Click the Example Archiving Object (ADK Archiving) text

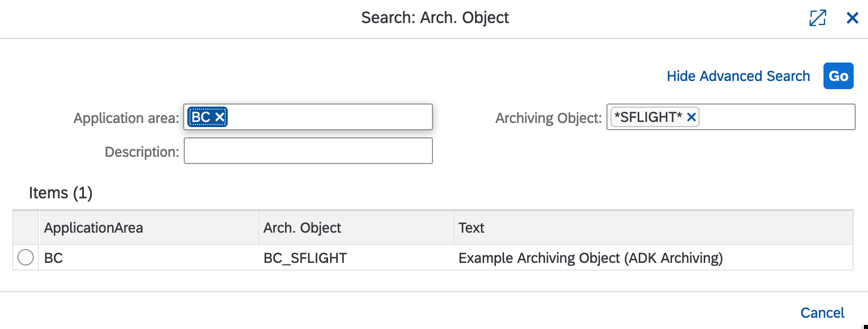coord(591,258)
